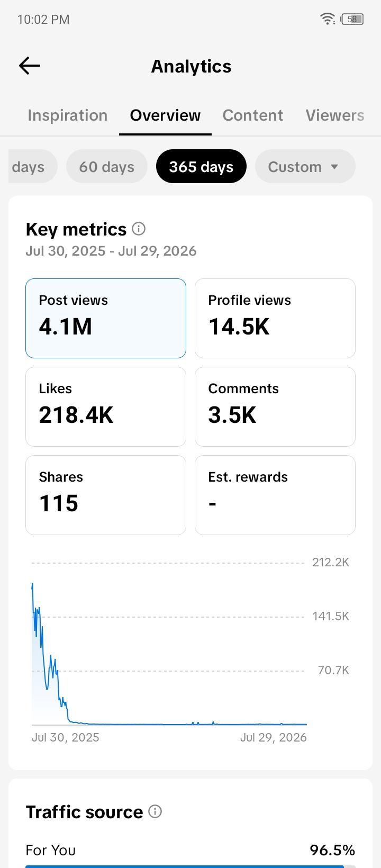The width and height of the screenshot is (381, 868).
Task: Select the partially visible days filter
Action: coord(32,166)
